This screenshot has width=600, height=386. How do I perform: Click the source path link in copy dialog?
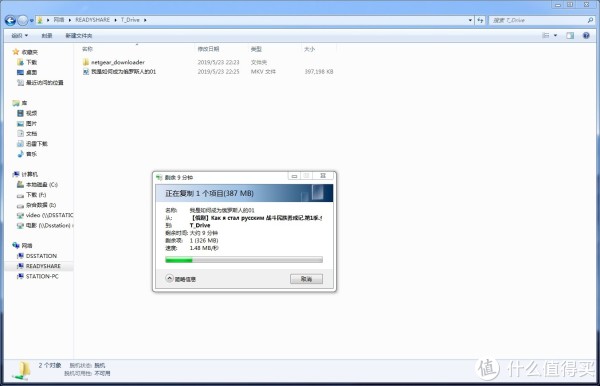click(x=256, y=218)
